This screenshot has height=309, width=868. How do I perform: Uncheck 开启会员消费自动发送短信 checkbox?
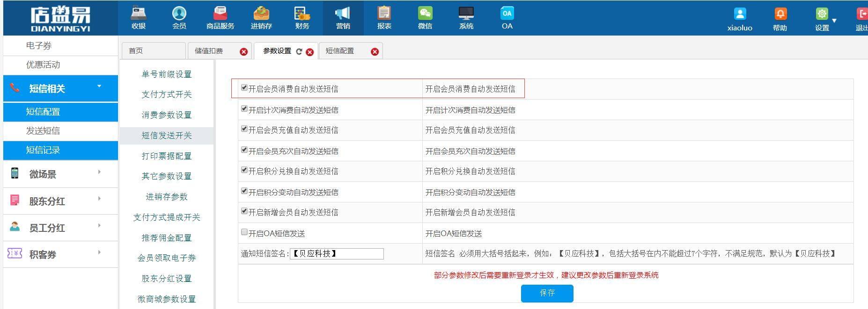(244, 87)
